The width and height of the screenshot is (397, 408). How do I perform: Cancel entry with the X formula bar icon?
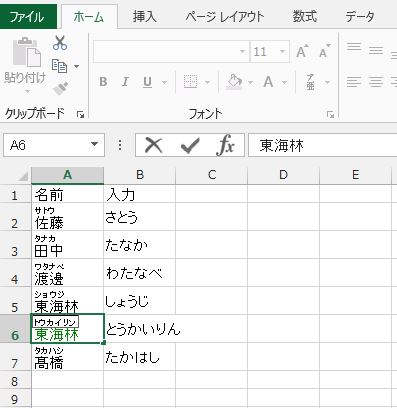click(154, 145)
